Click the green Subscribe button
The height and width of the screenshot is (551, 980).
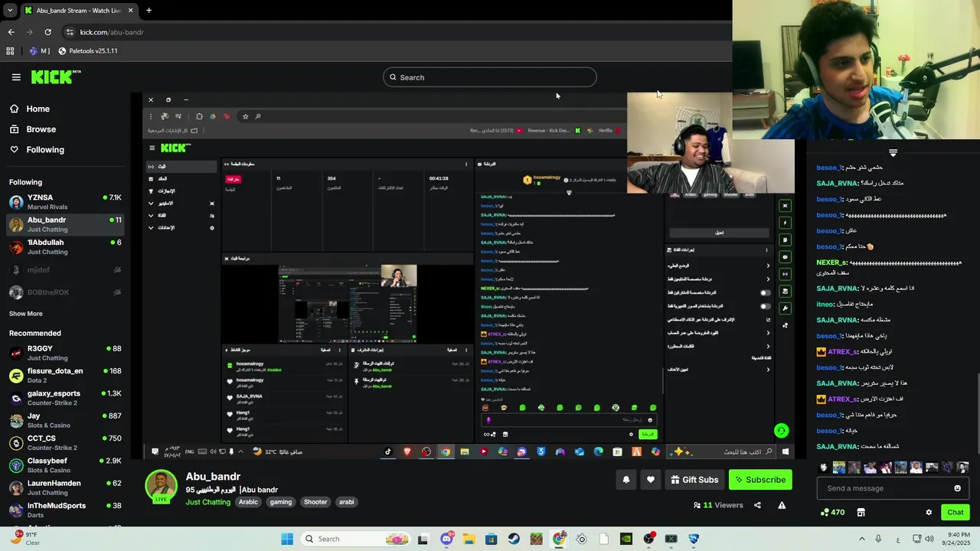760,480
